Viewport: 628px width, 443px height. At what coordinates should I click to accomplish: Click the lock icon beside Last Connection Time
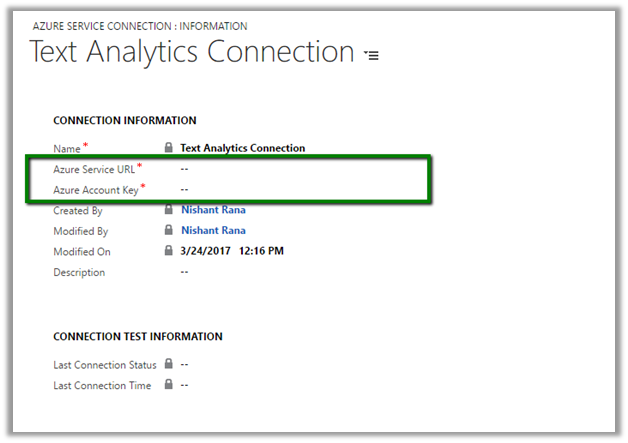[x=169, y=384]
